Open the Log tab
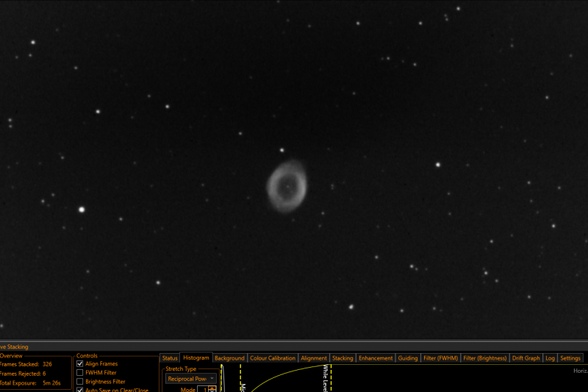This screenshot has width=588, height=392. point(550,358)
